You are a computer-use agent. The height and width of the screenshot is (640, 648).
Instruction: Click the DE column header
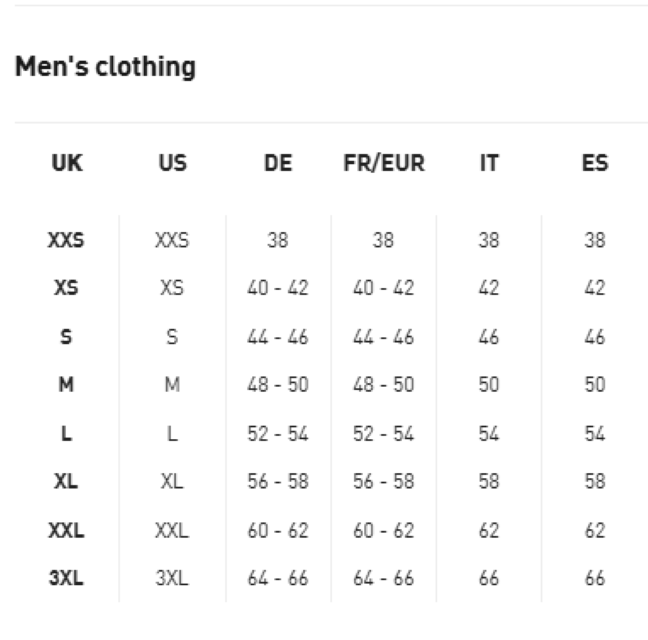coord(278,164)
